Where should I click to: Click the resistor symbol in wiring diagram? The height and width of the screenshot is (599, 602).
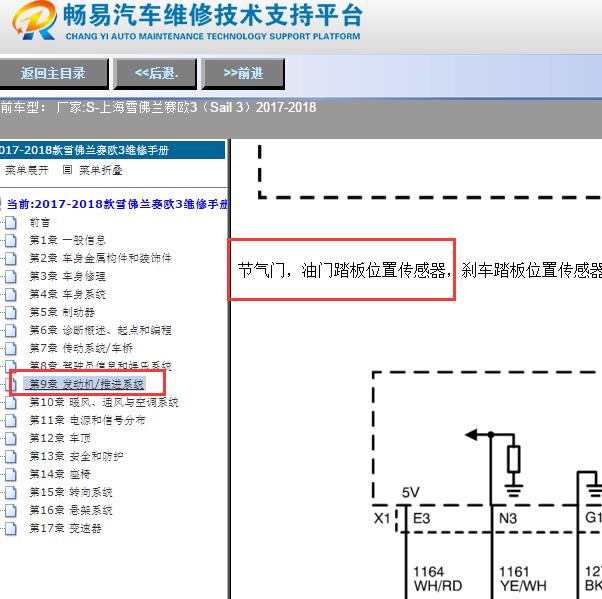coord(514,459)
